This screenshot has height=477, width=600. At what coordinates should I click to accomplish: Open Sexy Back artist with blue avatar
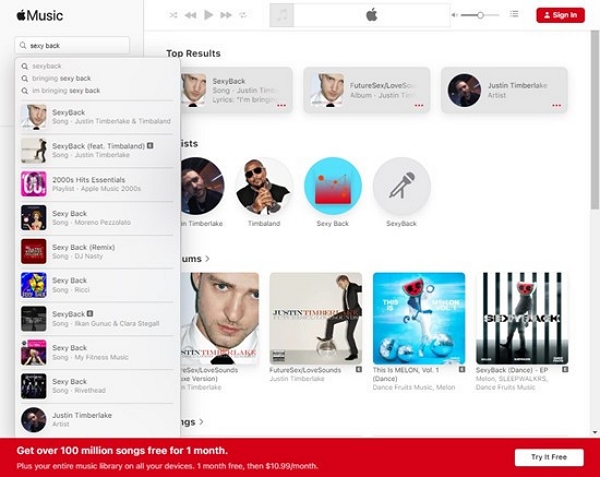tap(333, 186)
